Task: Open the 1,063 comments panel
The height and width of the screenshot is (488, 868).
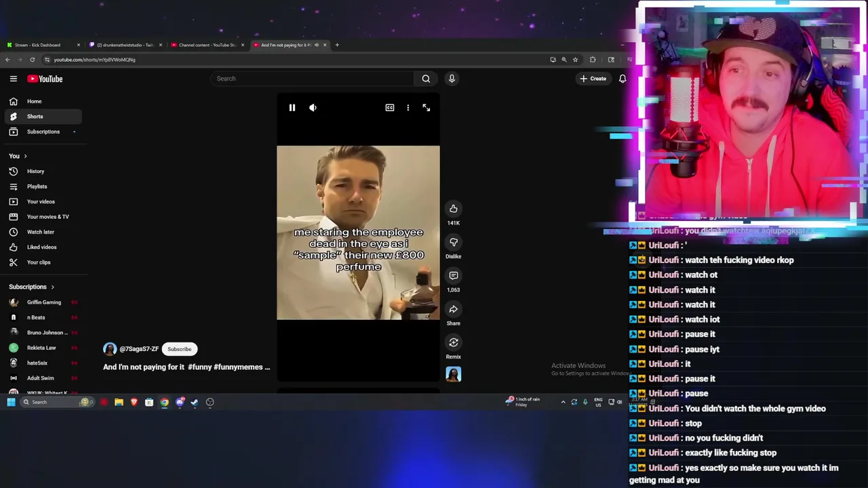Action: point(453,276)
